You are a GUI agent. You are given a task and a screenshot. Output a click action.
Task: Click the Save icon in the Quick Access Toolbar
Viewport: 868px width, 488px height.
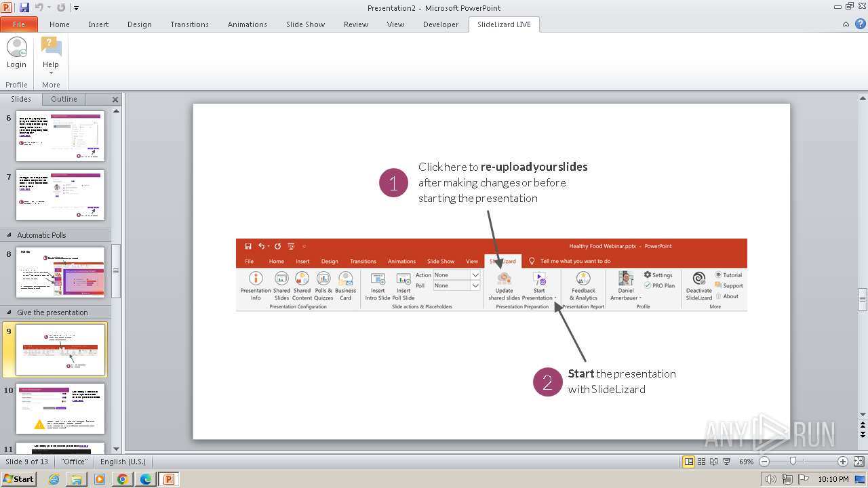tap(24, 7)
